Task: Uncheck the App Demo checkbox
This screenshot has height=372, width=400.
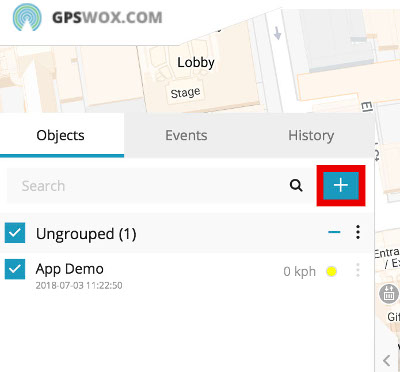Action: (15, 269)
